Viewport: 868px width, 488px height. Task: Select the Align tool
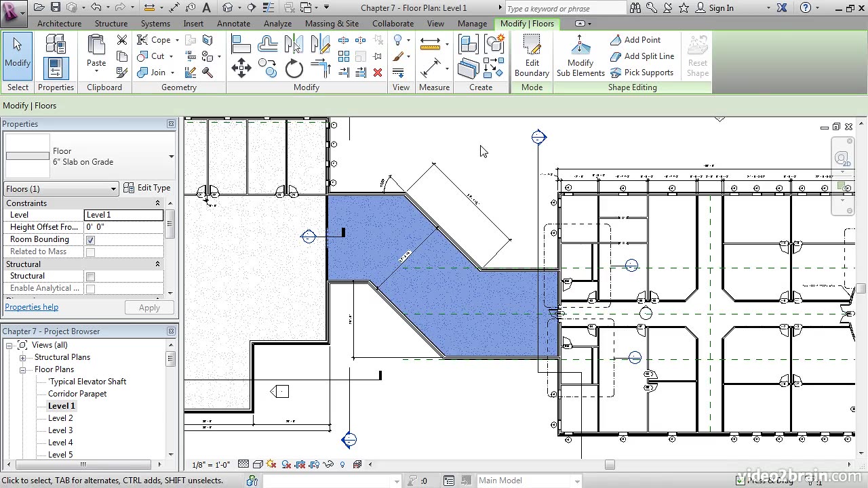point(241,44)
